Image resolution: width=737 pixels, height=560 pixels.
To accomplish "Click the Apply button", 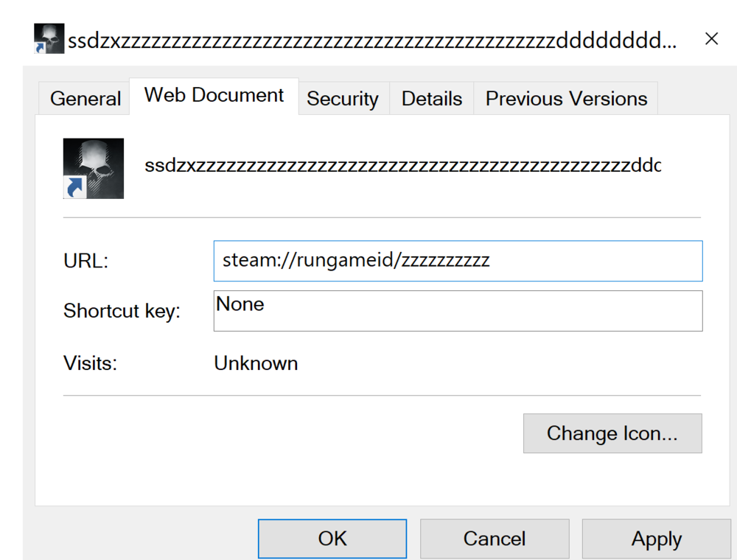I will (x=656, y=539).
